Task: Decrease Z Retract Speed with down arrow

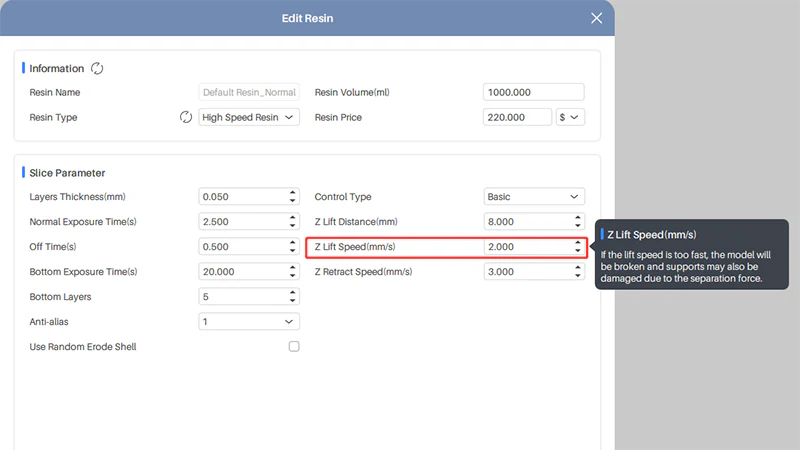Action: (577, 276)
